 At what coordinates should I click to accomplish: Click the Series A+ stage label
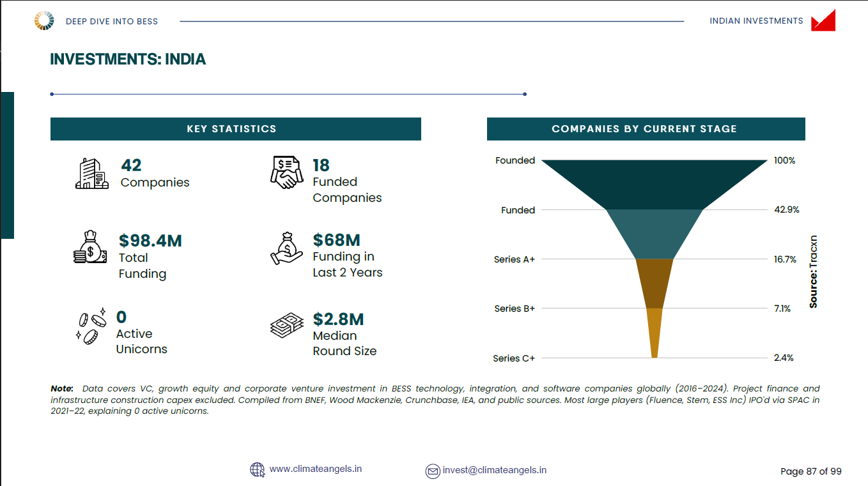coord(515,259)
